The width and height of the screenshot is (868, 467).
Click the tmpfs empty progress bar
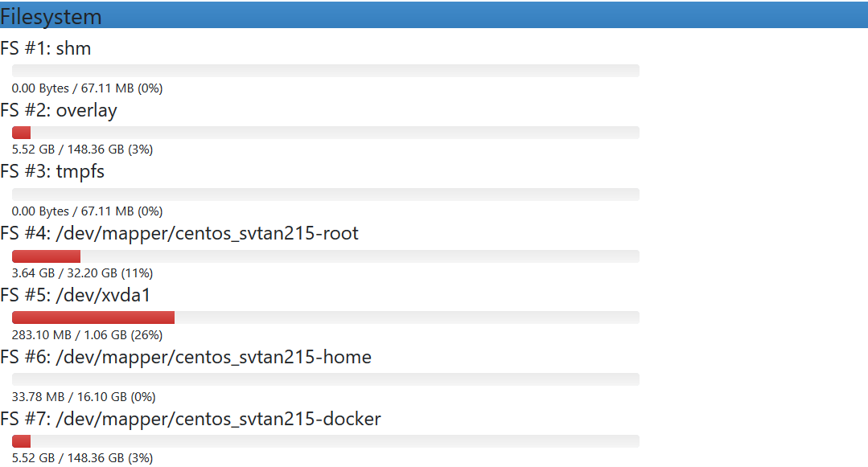326,195
